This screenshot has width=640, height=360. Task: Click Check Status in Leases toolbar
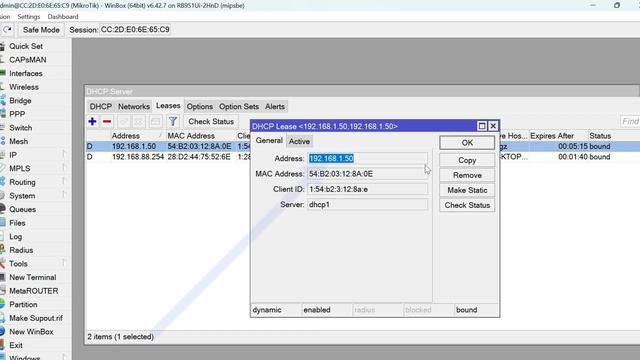211,121
